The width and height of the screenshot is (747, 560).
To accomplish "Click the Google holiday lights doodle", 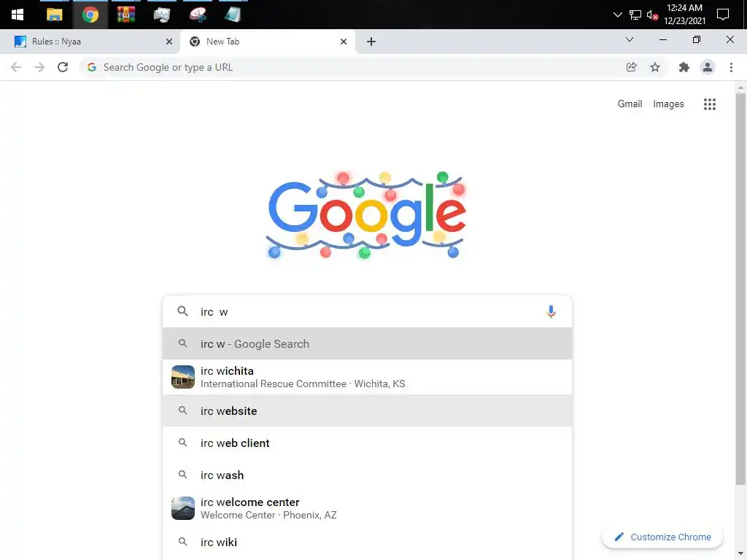I will 366,215.
